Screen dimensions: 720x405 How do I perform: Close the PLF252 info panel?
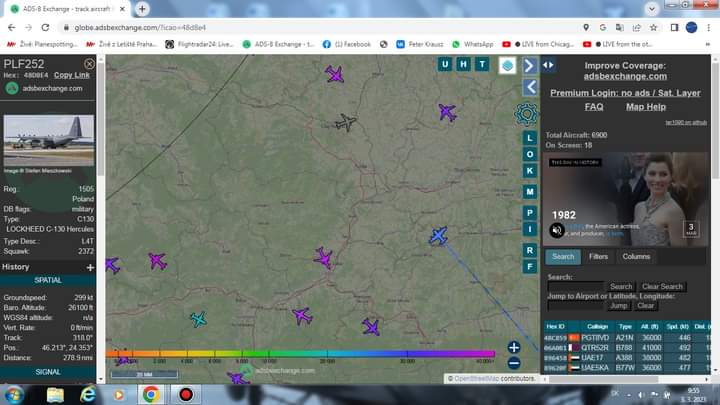pyautogui.click(x=89, y=63)
